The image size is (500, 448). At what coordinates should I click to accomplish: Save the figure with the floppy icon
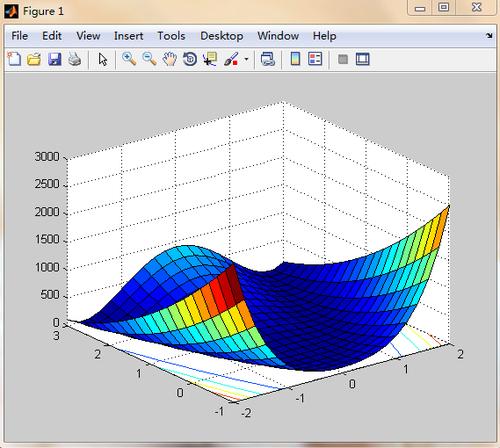tap(55, 59)
